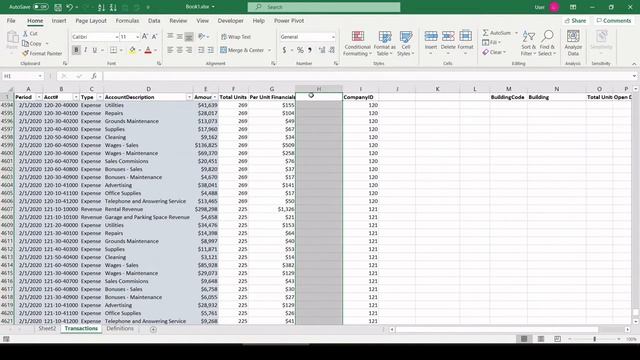Open Cell Styles gallery

pos(405,43)
